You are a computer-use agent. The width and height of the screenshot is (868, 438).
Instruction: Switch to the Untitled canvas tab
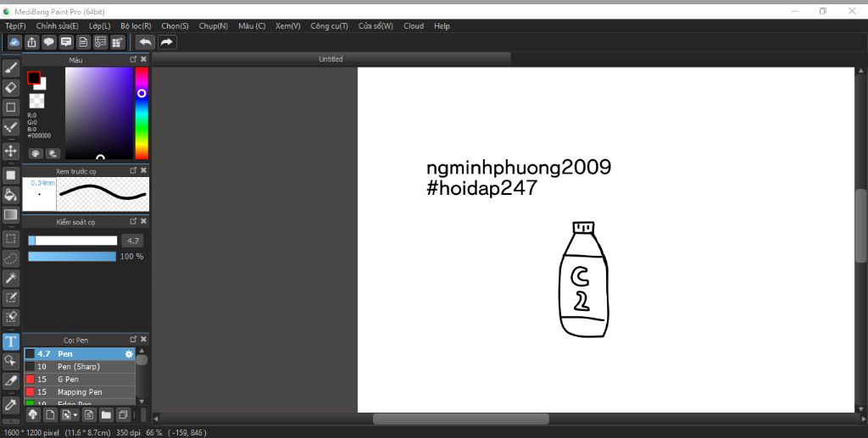pyautogui.click(x=331, y=59)
